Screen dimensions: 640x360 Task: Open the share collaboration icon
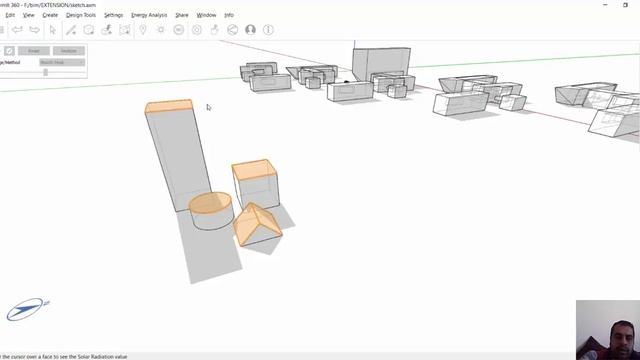(232, 30)
